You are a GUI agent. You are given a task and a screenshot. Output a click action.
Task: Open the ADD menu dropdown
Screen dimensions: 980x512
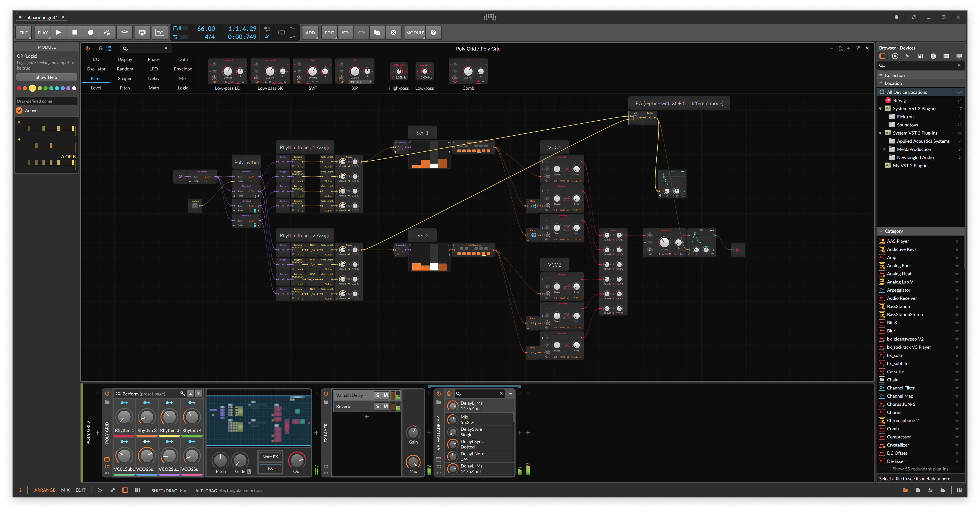click(x=310, y=32)
